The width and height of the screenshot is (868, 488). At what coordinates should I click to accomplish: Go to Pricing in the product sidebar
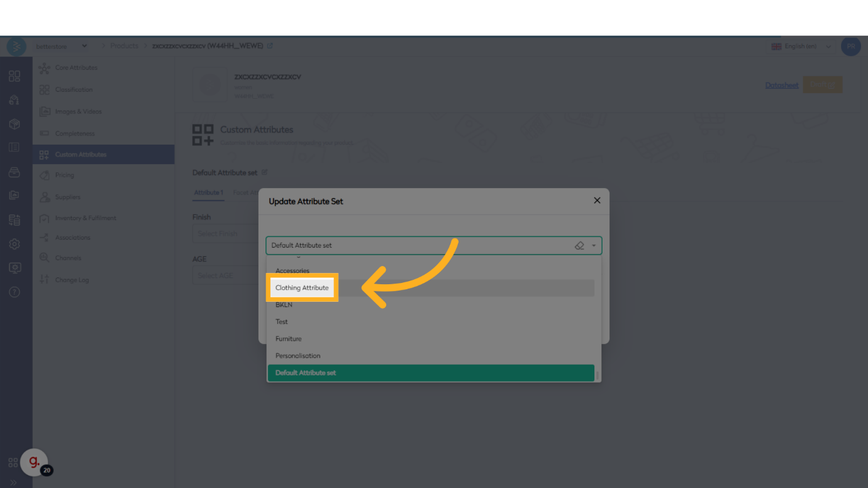[x=65, y=175]
